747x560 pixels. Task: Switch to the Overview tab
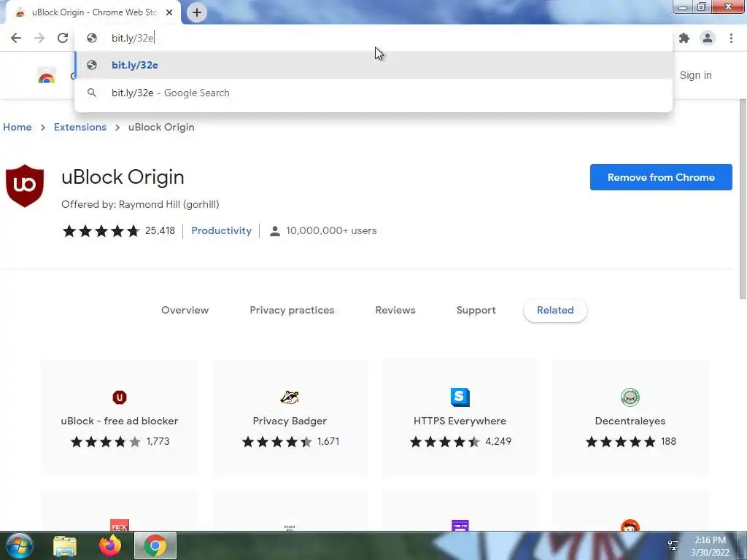pyautogui.click(x=185, y=310)
